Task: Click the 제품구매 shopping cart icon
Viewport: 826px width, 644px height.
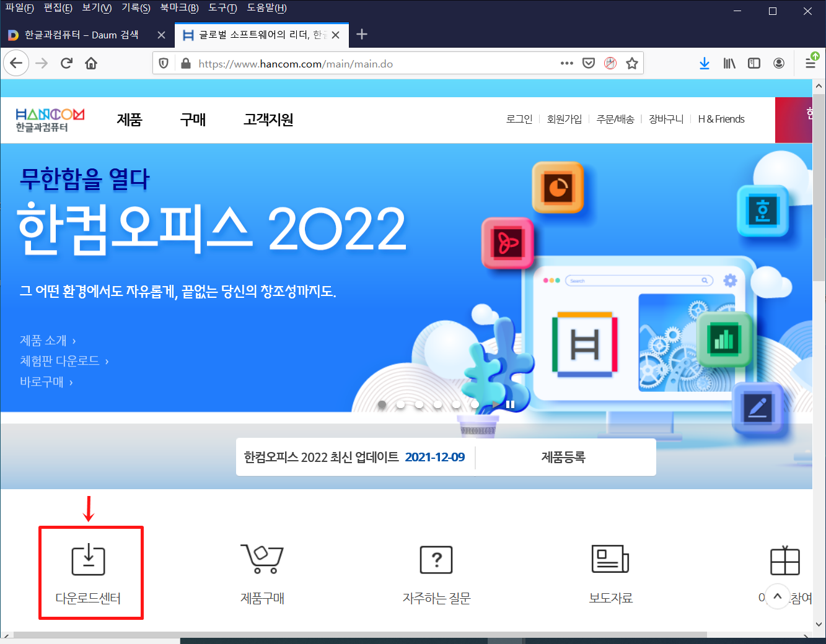Action: (x=262, y=560)
